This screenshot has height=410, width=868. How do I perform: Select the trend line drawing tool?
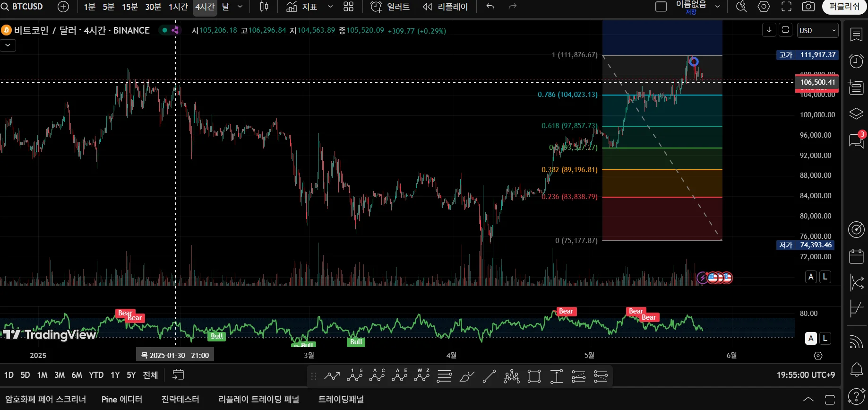pos(489,376)
